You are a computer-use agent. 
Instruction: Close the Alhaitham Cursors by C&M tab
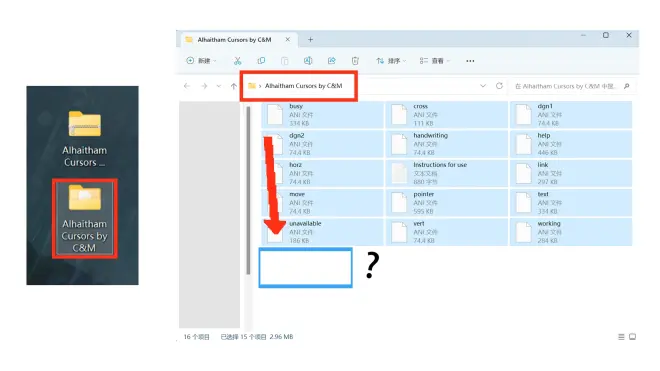[x=287, y=40]
